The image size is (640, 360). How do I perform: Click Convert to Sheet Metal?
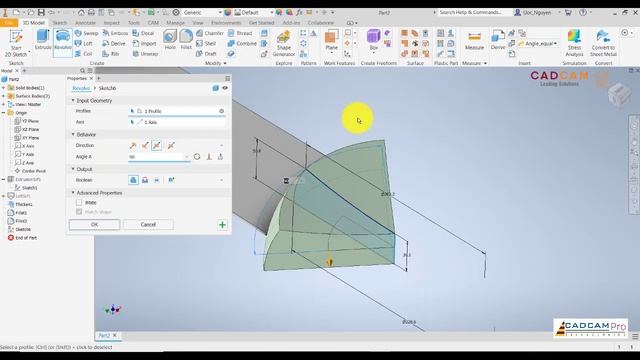[603, 43]
